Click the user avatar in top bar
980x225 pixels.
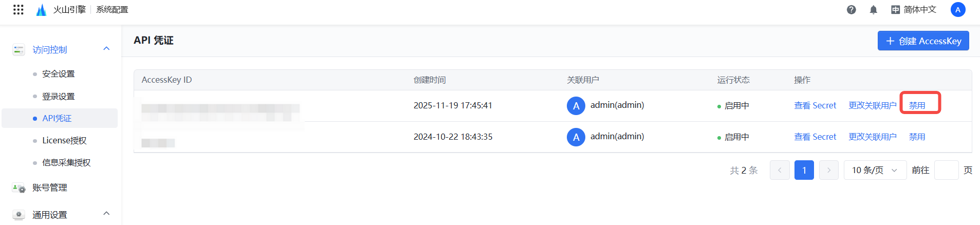(958, 10)
